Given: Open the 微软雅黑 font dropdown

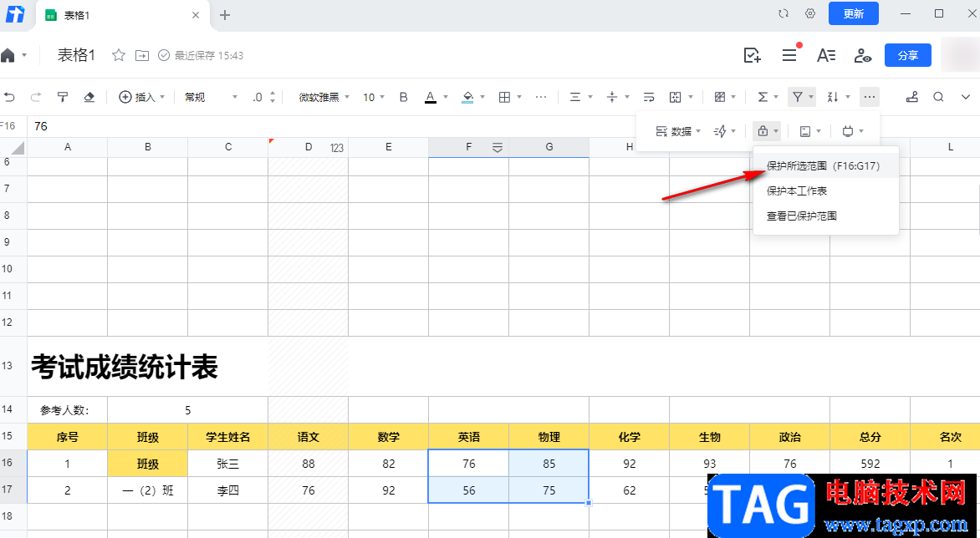Looking at the screenshot, I should pyautogui.click(x=324, y=97).
